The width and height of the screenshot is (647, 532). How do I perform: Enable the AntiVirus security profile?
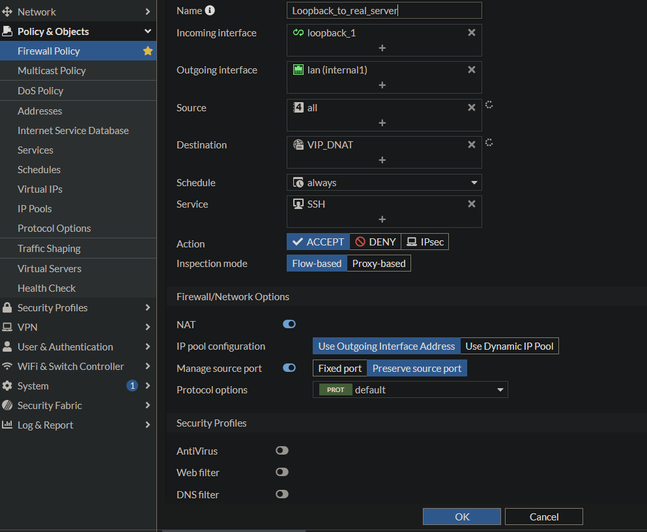(282, 451)
